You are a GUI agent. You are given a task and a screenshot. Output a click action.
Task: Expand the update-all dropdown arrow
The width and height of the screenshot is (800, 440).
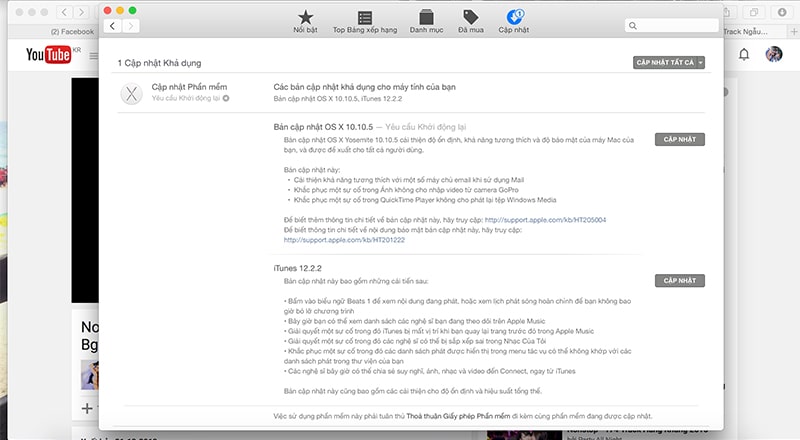[701, 62]
